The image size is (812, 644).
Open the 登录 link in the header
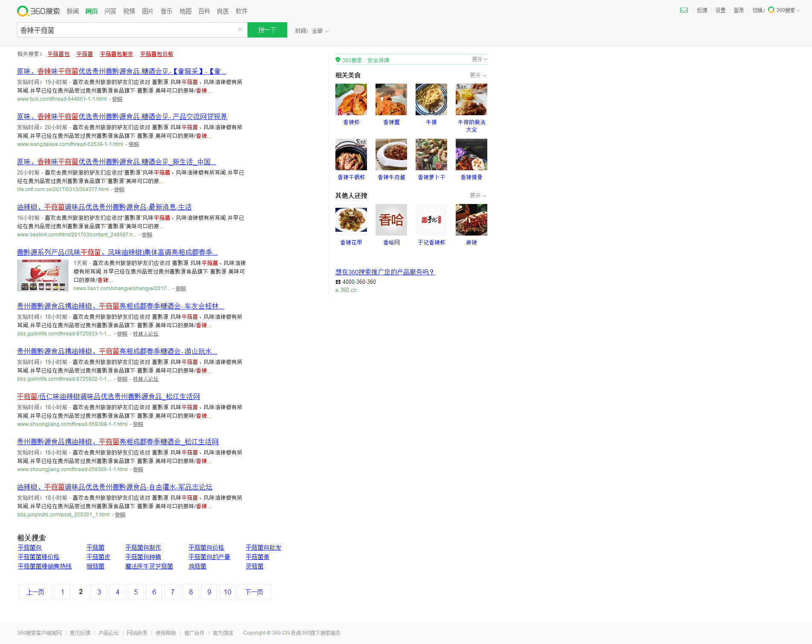click(739, 10)
